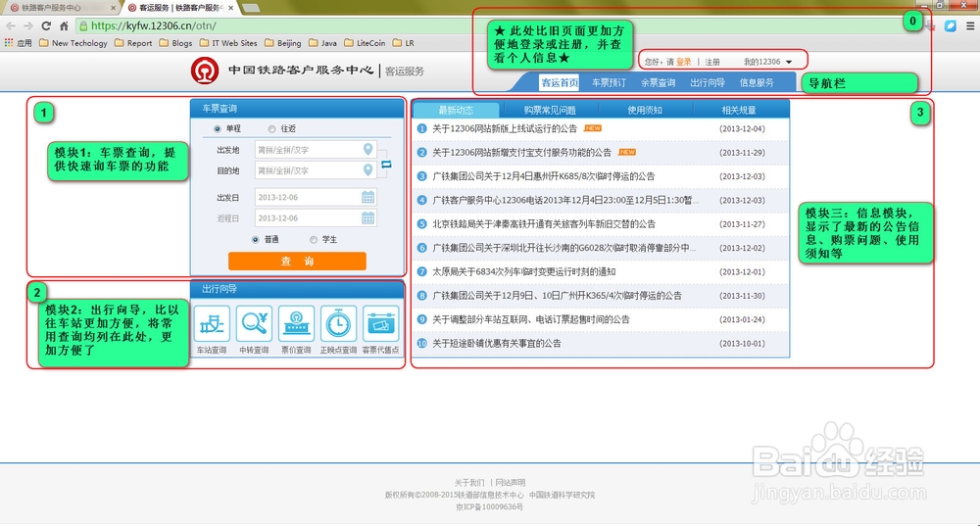
Task: Open notice about 新增支付宝支付服务功能
Action: [522, 153]
